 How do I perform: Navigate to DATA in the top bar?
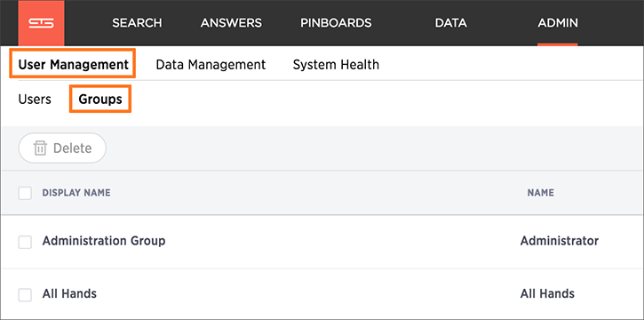(451, 23)
